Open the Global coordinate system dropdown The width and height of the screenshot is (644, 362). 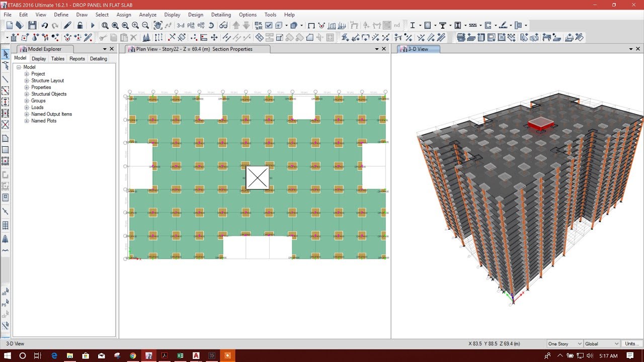click(x=602, y=343)
